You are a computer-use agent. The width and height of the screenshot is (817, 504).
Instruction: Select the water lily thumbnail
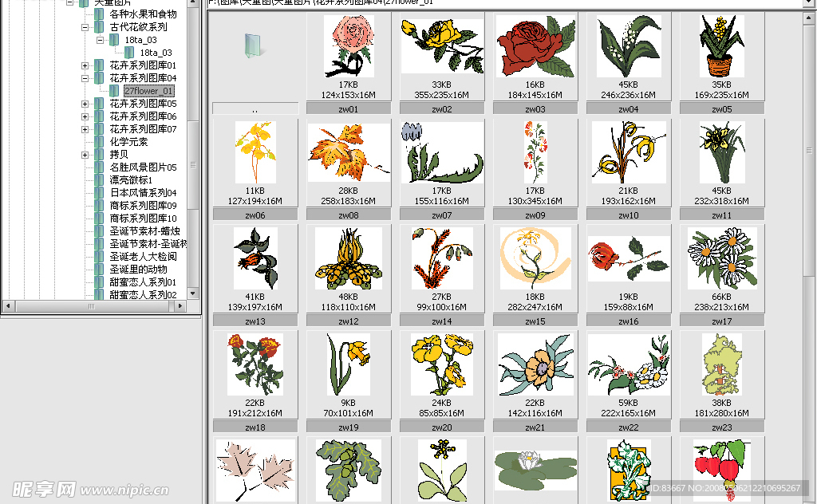[x=535, y=471]
